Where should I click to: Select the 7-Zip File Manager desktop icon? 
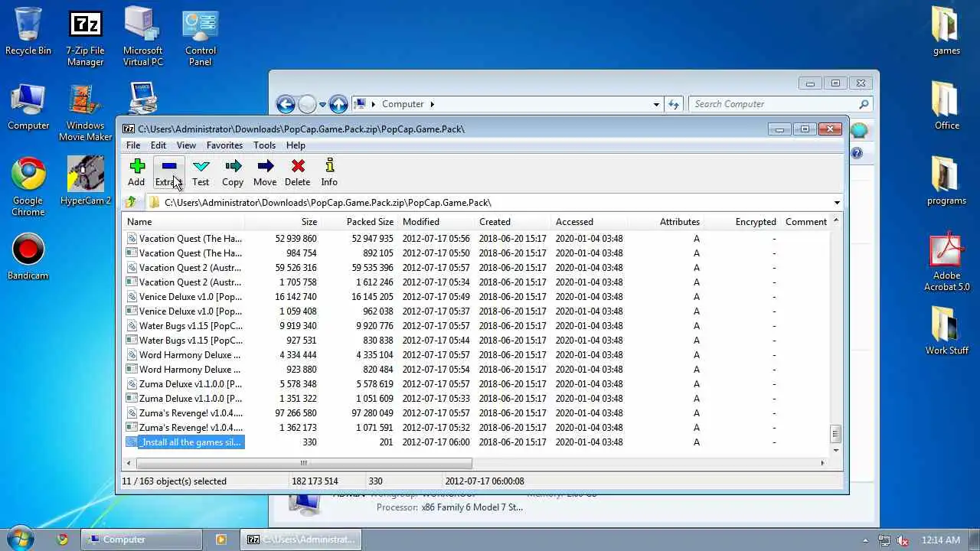pos(85,38)
